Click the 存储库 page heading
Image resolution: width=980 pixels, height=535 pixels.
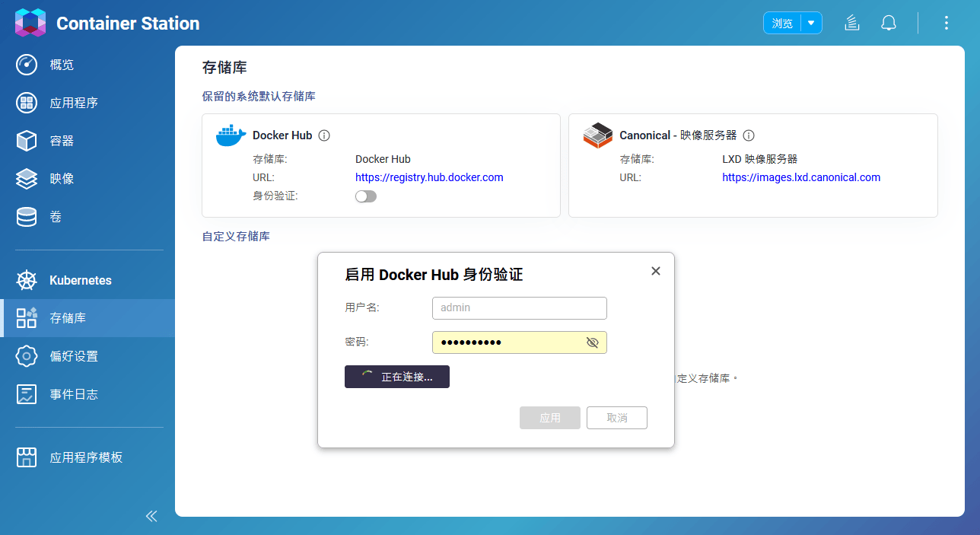224,68
